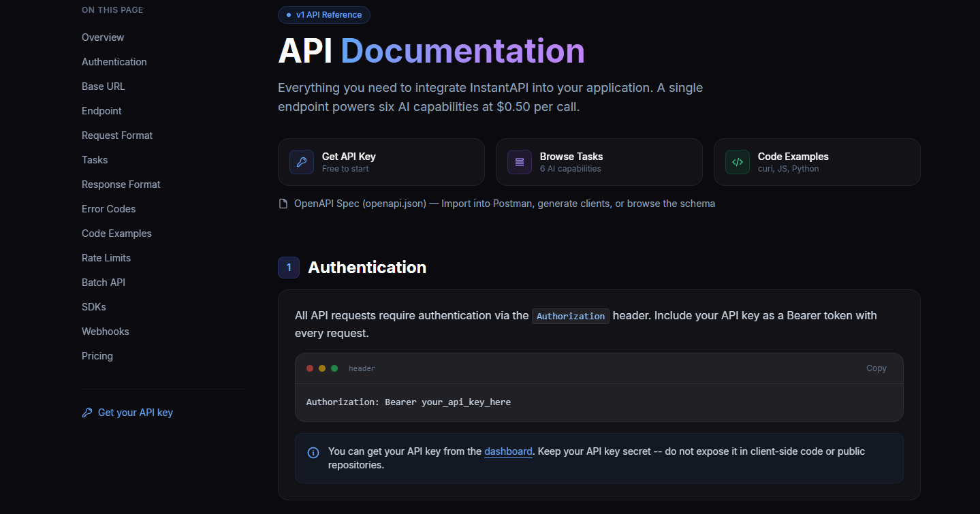
Task: Click the red dot in the code block header
Action: point(310,368)
